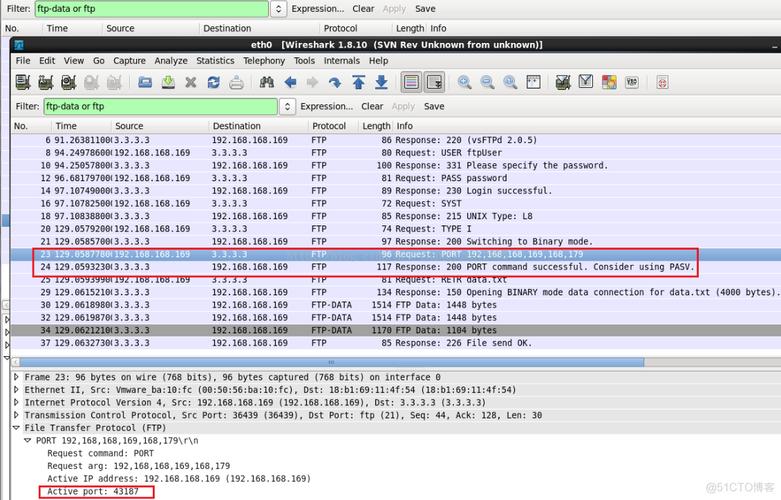Screen dimensions: 781x500
Task: Expand Transmission Control Protocol row
Action: [16, 415]
